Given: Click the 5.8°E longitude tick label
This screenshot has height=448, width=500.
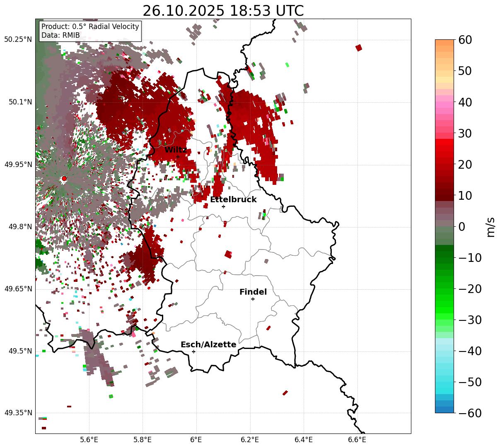Looking at the screenshot, I should point(143,439).
